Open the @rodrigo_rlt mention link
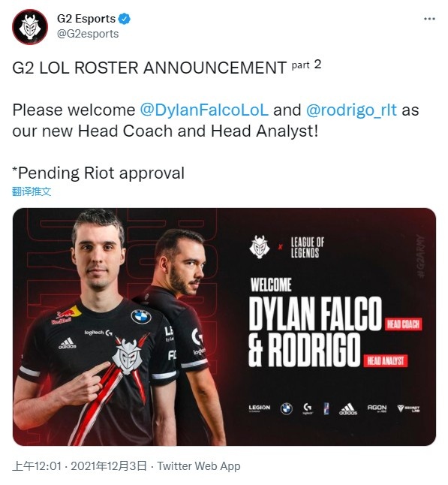The image size is (448, 485). [351, 110]
